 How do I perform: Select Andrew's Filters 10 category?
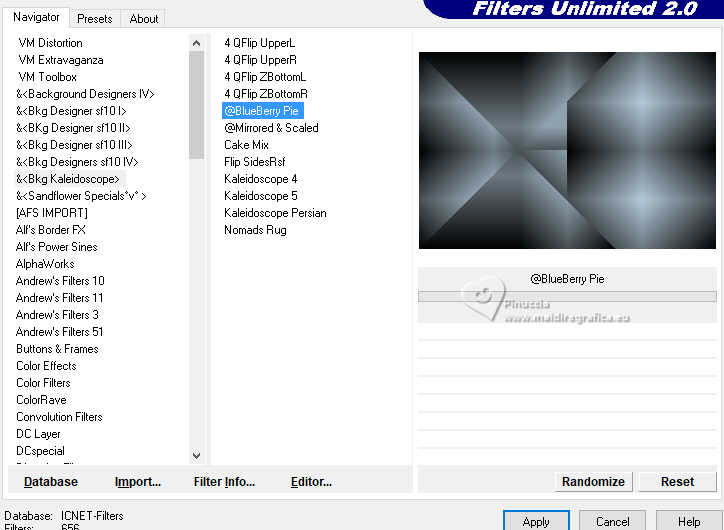60,281
